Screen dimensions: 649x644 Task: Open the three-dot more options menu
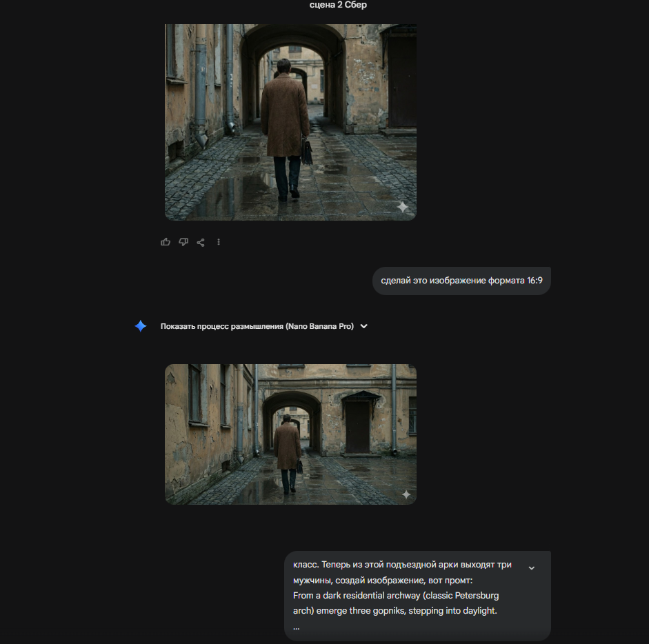click(219, 242)
